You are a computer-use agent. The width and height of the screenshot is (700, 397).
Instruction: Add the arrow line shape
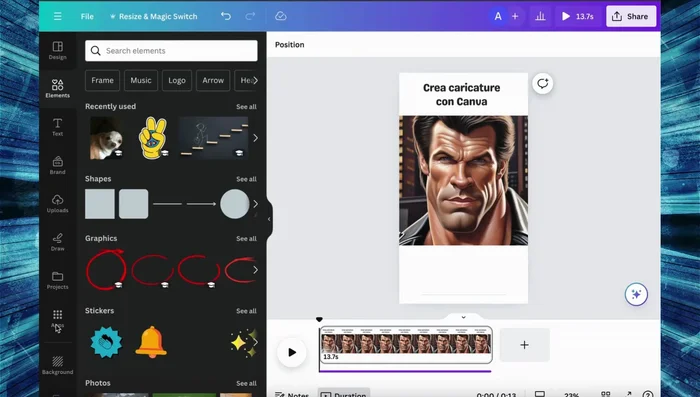[201, 204]
